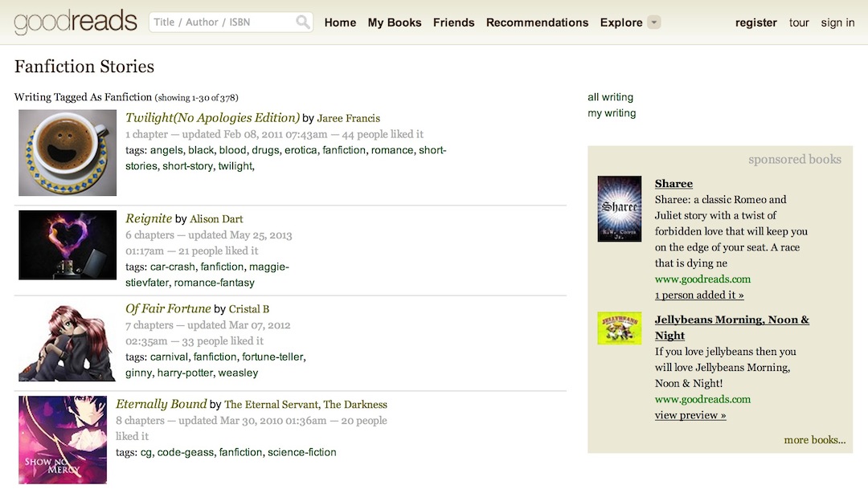
Task: Select the science-fiction tag
Action: (301, 453)
